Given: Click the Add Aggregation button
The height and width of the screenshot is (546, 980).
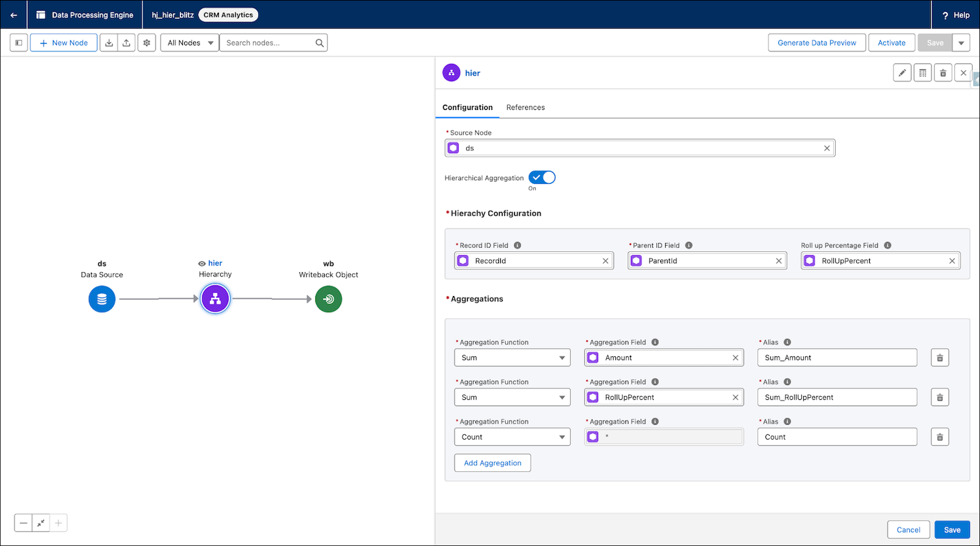Looking at the screenshot, I should (x=492, y=463).
